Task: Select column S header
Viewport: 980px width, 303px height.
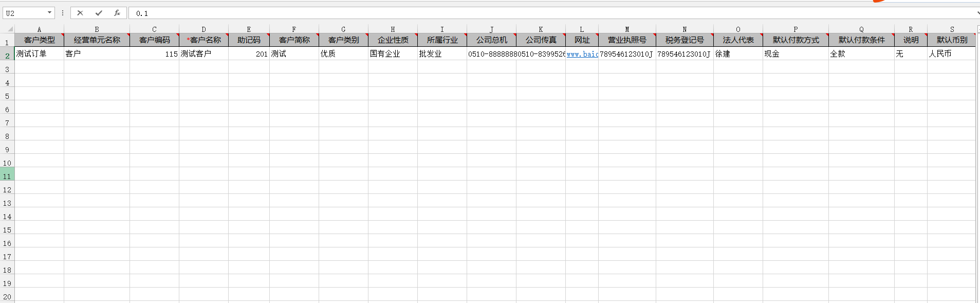Action: [952, 29]
